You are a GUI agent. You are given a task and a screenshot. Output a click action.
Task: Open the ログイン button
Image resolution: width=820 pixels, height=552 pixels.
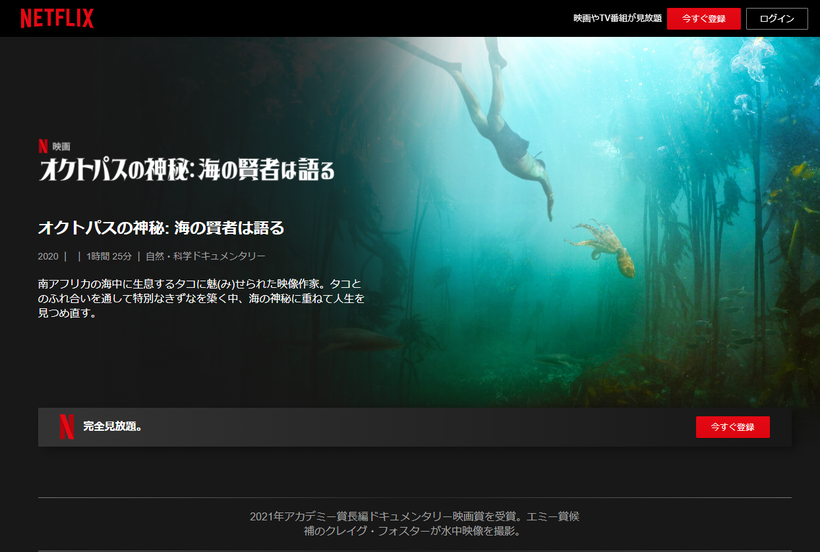click(777, 19)
